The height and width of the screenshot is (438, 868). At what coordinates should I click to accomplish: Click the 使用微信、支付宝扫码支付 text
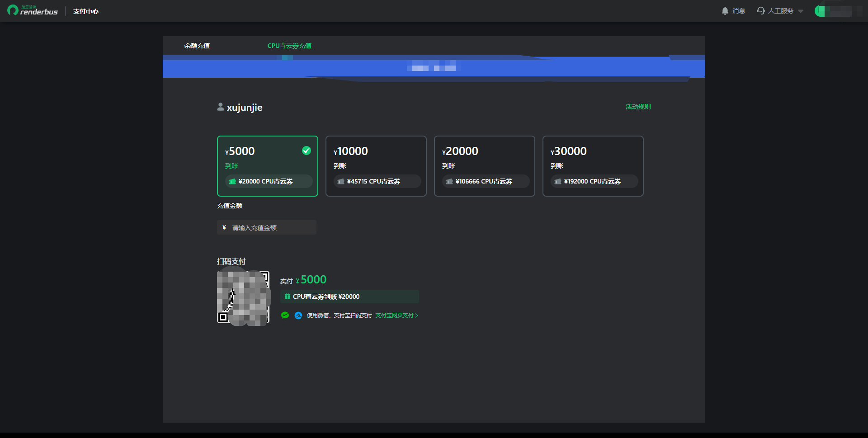point(339,316)
